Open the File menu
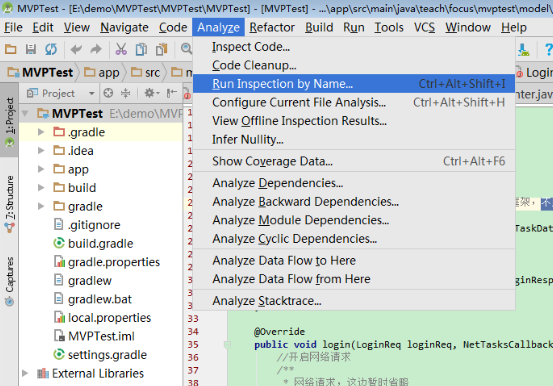The height and width of the screenshot is (386, 553). point(13,28)
